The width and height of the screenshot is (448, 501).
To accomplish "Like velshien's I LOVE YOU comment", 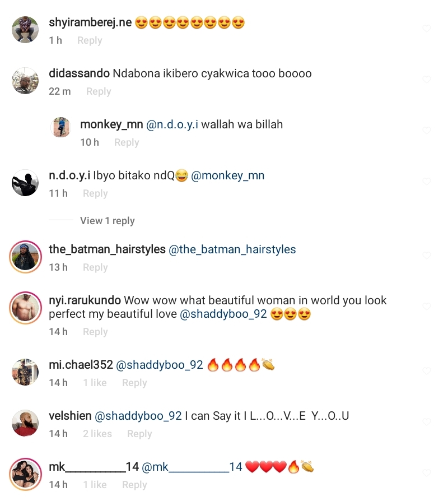I will click(427, 422).
